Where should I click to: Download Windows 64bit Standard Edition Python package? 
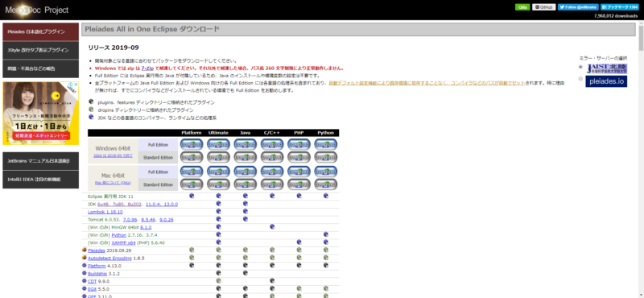[326, 157]
